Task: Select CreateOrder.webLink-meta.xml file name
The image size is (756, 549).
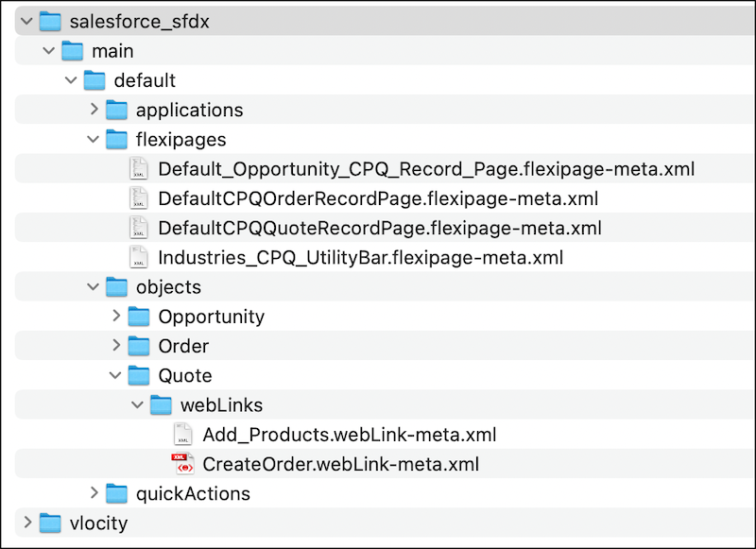Action: click(340, 464)
